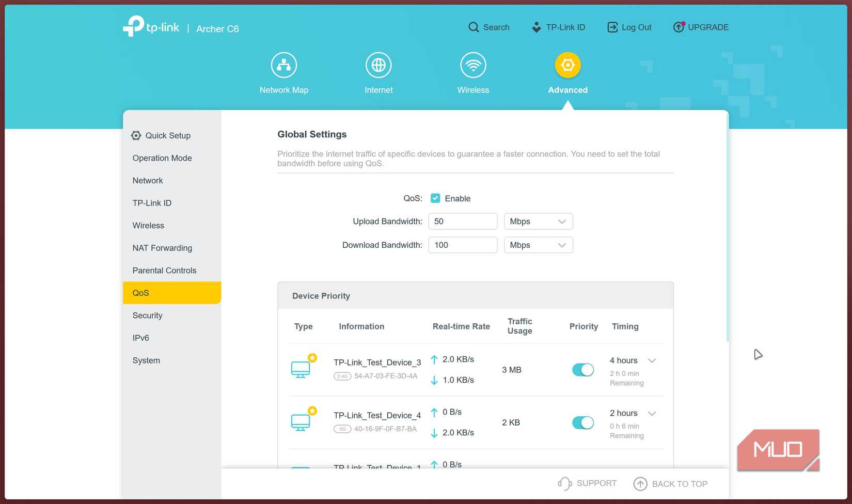Open Wireless via the Wi-Fi icon
Screen dimensions: 852x504
(x=473, y=65)
